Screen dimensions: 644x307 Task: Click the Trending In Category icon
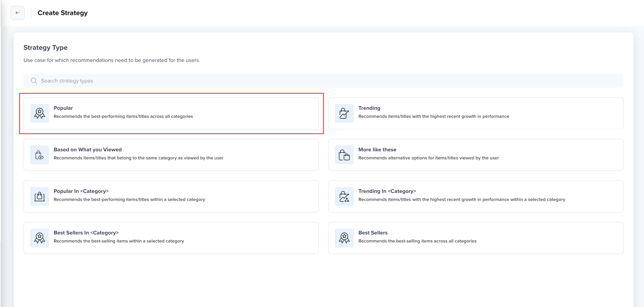[x=344, y=196]
